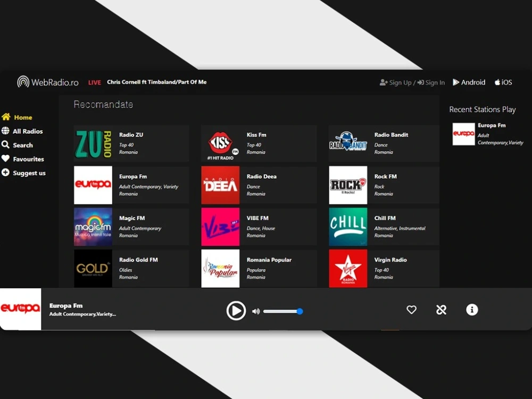Click the Recent Stations Play heading

pos(483,110)
